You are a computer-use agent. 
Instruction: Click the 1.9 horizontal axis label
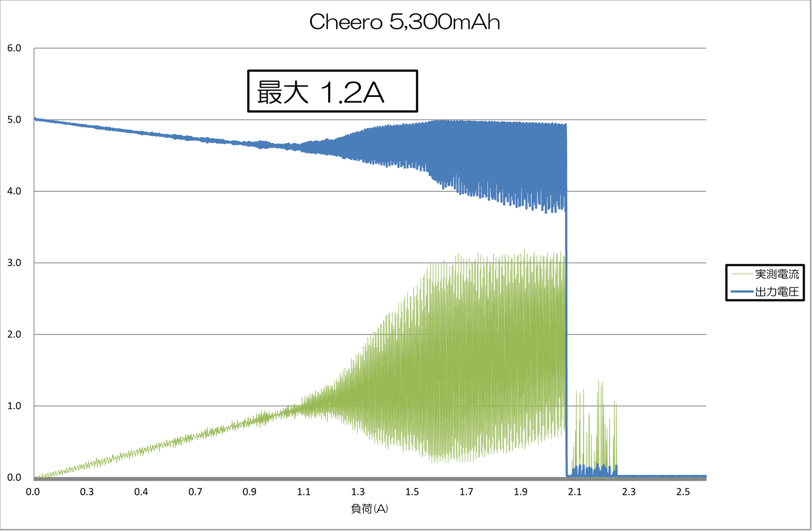click(520, 491)
